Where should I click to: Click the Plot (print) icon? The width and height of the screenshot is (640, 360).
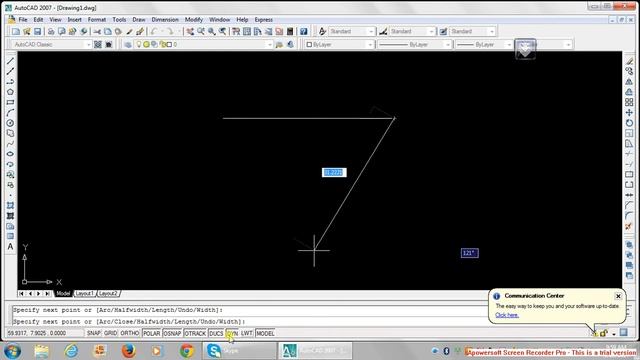51,31
